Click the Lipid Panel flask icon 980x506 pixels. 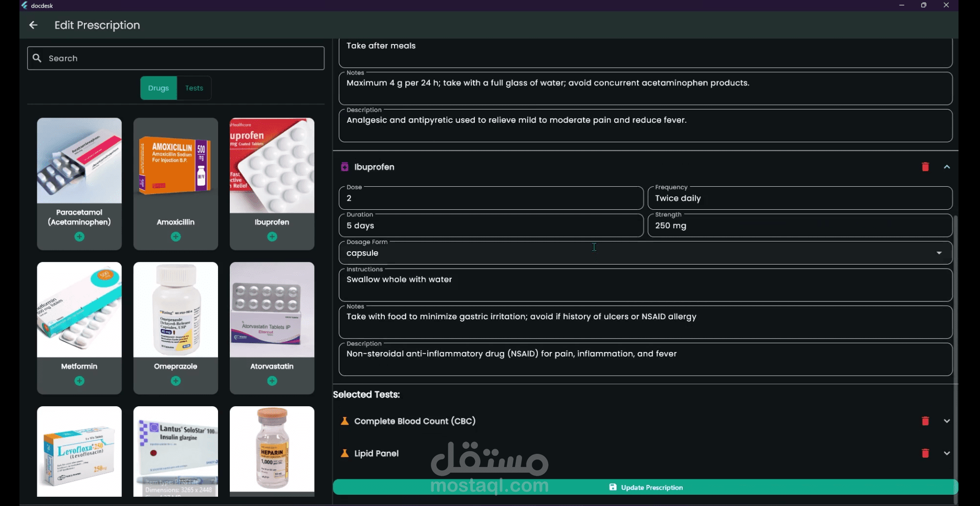[x=345, y=453]
